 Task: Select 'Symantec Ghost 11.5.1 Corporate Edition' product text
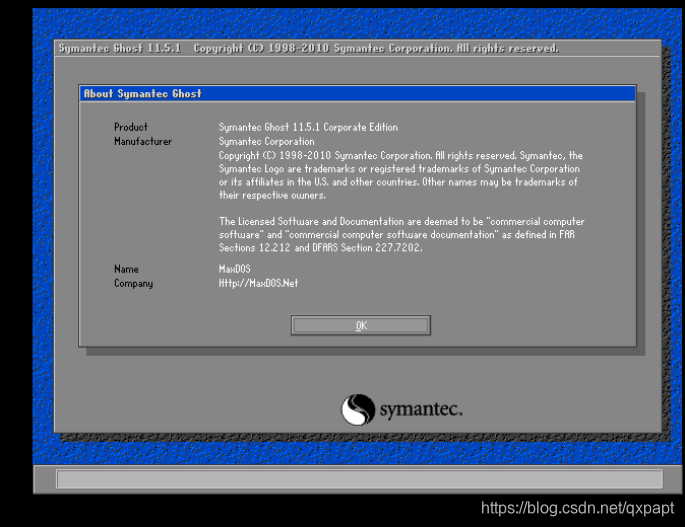pos(308,127)
